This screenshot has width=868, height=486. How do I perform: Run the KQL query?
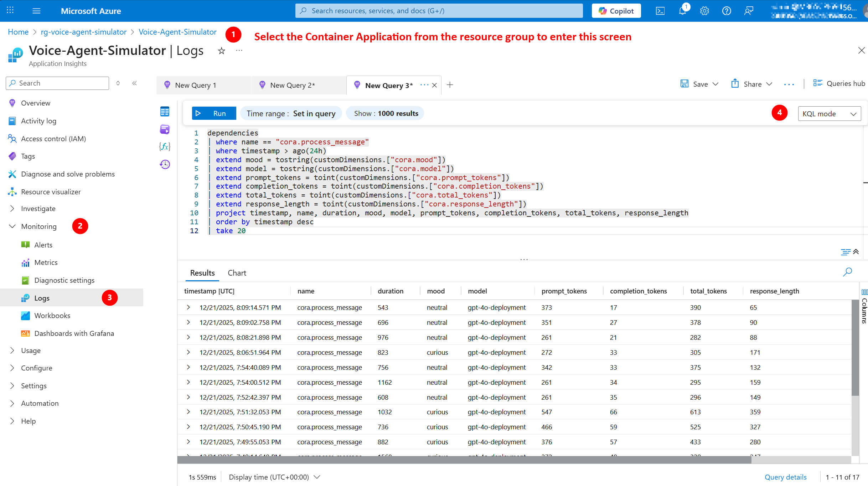tap(213, 113)
